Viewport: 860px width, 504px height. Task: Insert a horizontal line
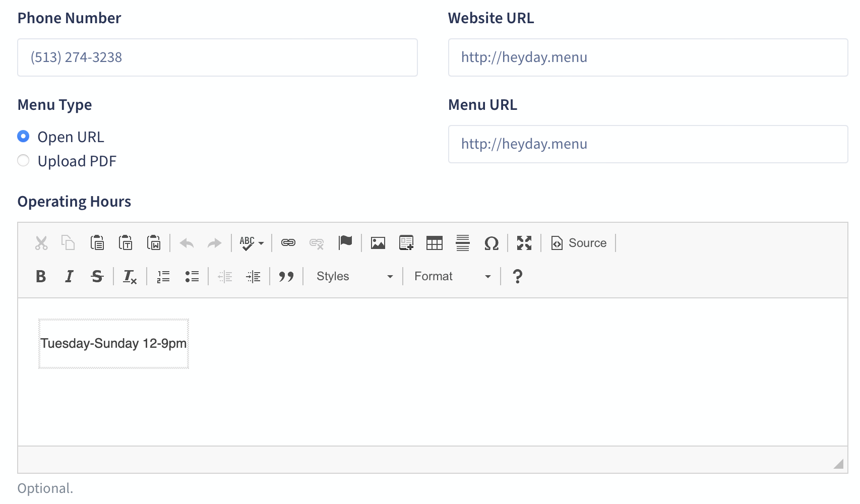tap(463, 243)
